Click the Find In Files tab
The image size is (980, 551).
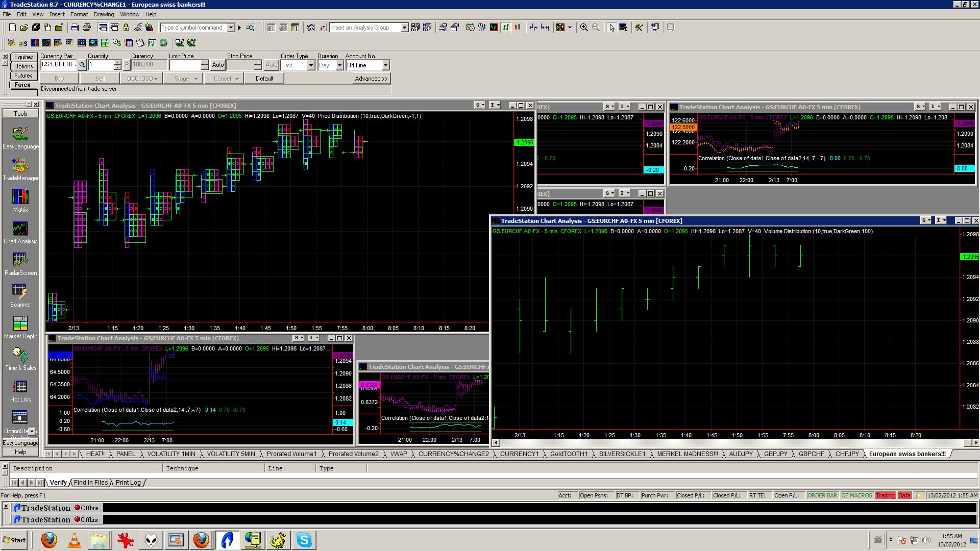pos(91,482)
